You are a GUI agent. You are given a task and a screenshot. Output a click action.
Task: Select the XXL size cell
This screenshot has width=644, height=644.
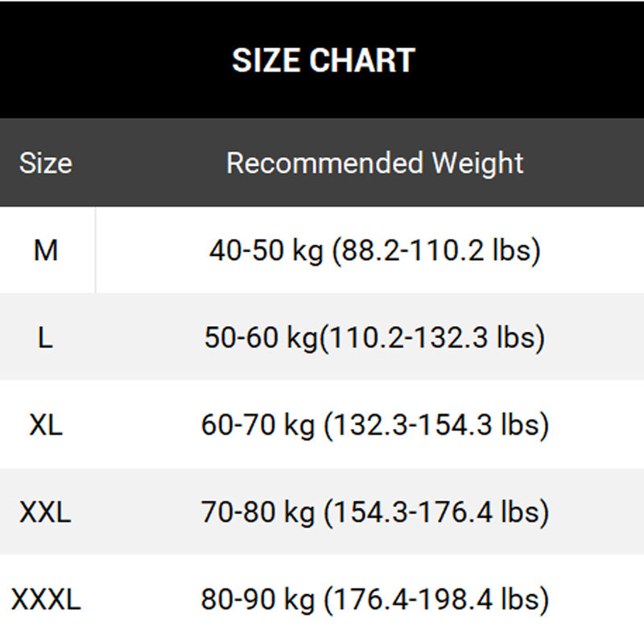click(46, 511)
